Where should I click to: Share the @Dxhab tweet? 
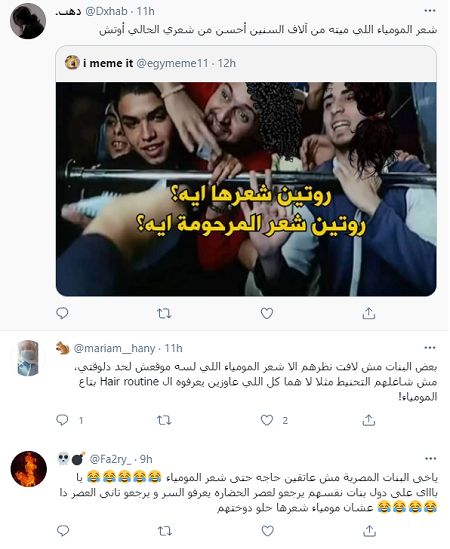368,313
